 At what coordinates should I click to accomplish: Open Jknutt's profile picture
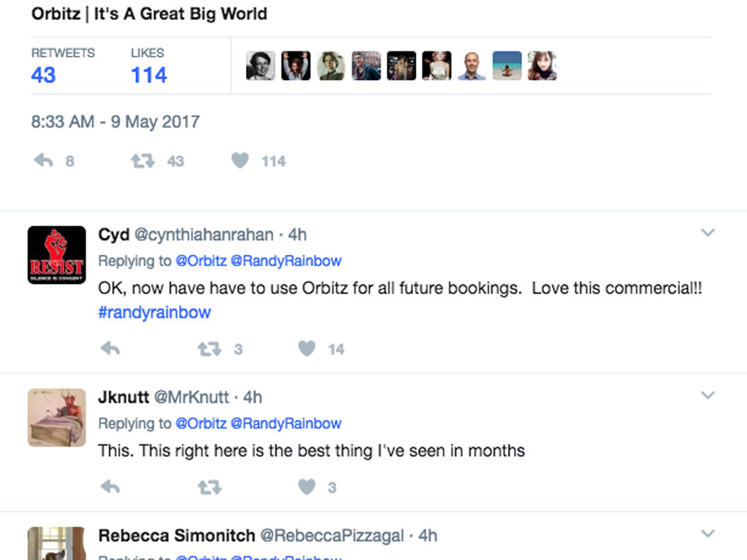(57, 417)
